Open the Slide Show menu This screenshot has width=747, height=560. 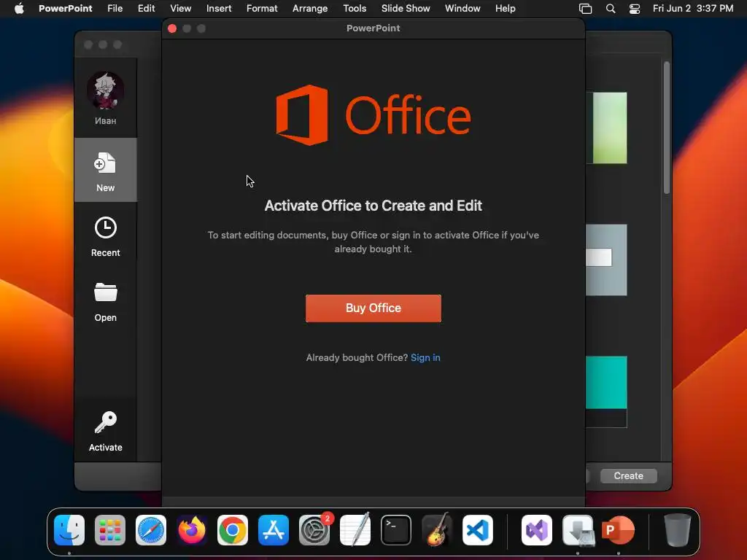406,9
